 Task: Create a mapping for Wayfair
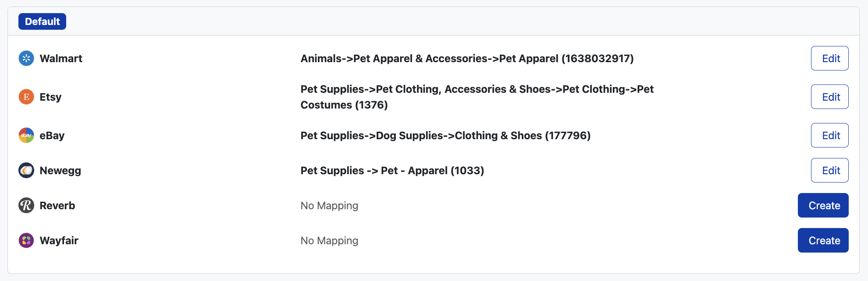click(823, 240)
